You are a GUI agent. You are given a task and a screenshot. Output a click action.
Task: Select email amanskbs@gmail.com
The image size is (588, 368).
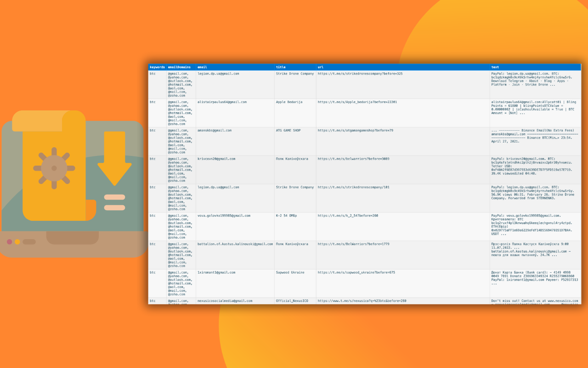(215, 131)
